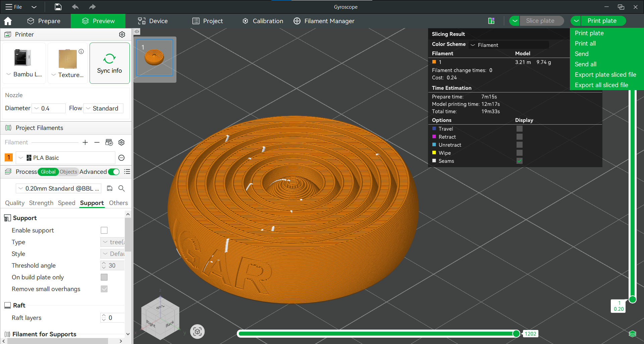Remove a filament with minus icon
The height and width of the screenshot is (344, 644).
point(97,142)
